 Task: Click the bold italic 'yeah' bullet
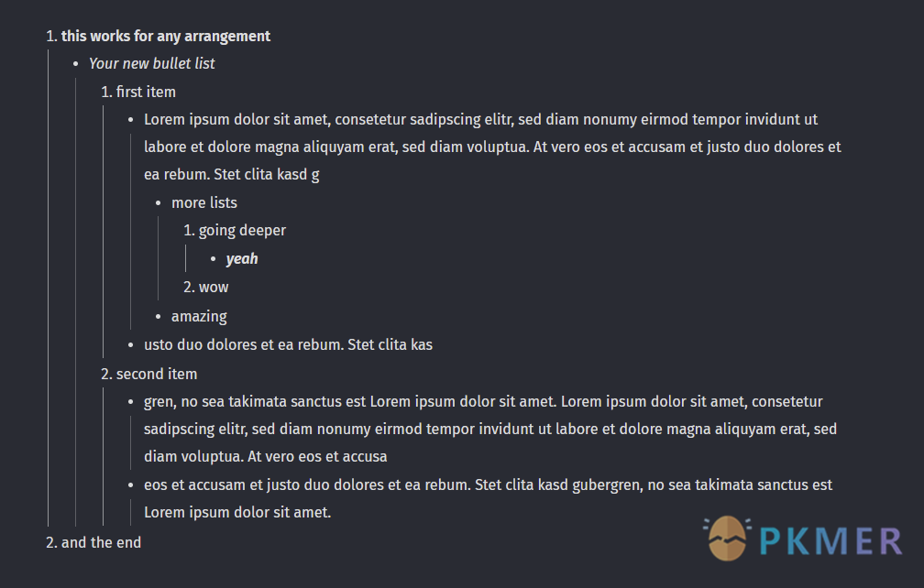(242, 259)
